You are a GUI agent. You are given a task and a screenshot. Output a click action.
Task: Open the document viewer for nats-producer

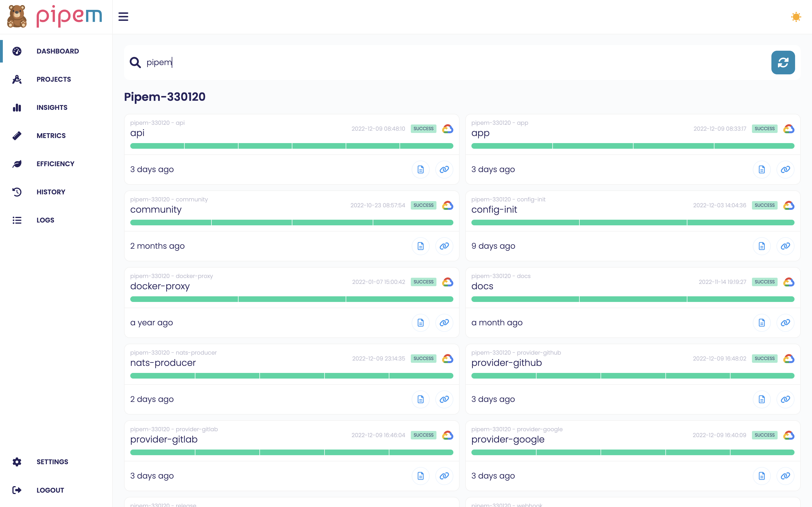[x=420, y=399]
